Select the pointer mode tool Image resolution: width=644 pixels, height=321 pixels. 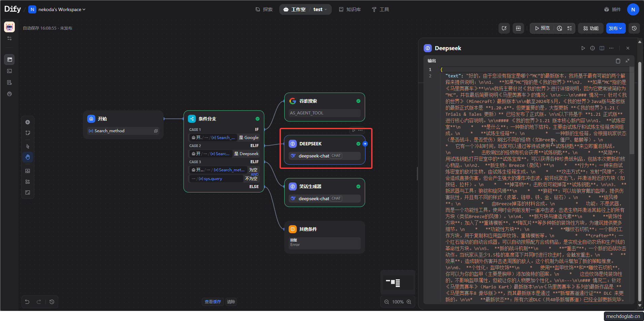coord(28,146)
